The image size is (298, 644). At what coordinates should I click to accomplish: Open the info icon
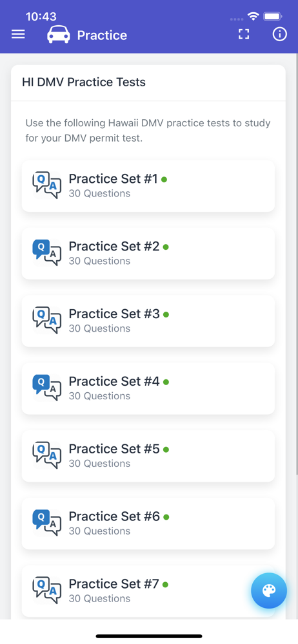(279, 35)
